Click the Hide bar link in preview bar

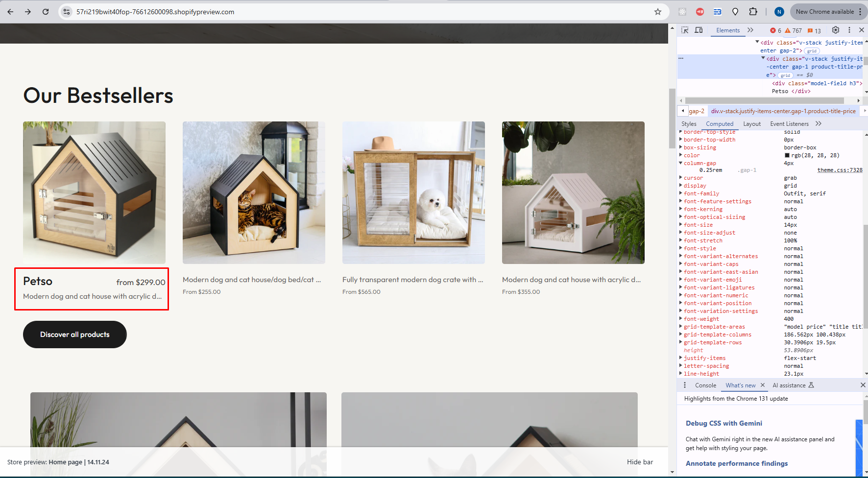pos(640,462)
